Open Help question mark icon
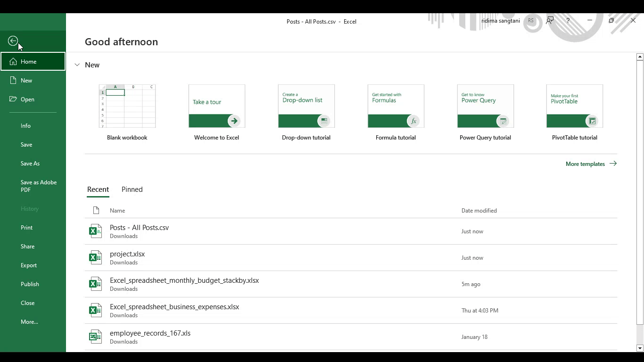The image size is (644, 362). (568, 21)
